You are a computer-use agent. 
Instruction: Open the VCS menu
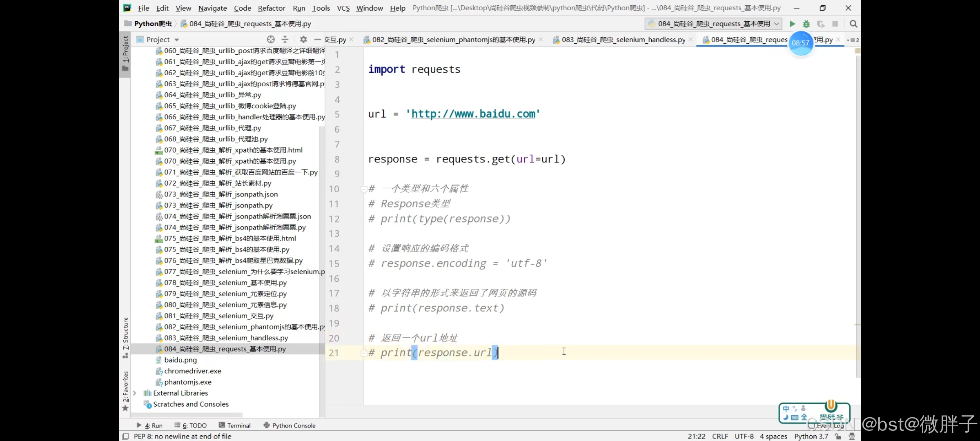click(x=343, y=8)
